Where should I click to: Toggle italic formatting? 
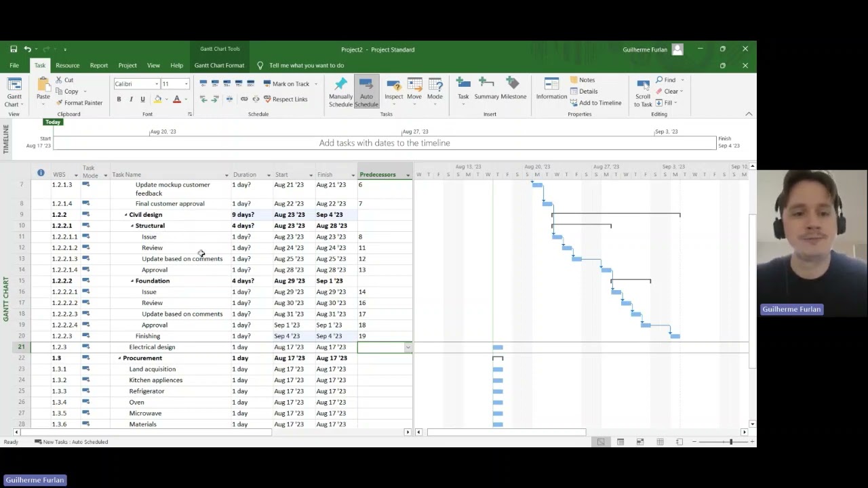131,99
